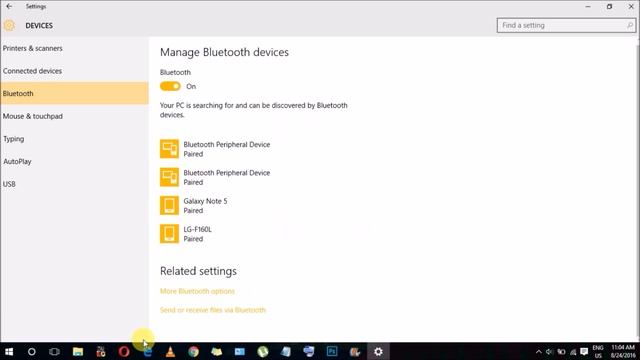Open ENG US language switcher
640x360 pixels.
pyautogui.click(x=598, y=351)
